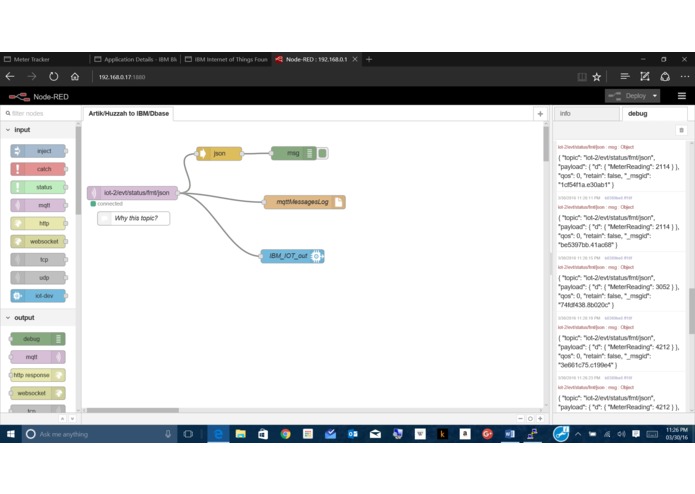
Task: Switch to Meter Tracker browser tab
Action: tap(44, 59)
